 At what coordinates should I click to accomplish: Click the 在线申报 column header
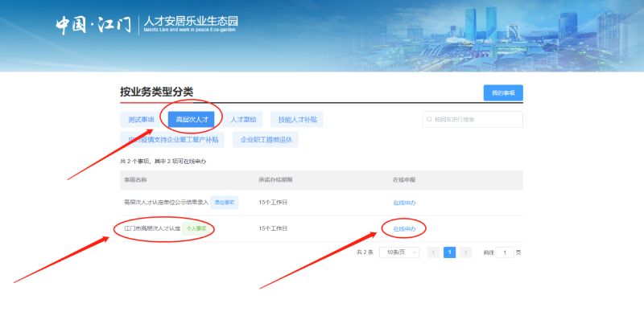[x=405, y=180]
